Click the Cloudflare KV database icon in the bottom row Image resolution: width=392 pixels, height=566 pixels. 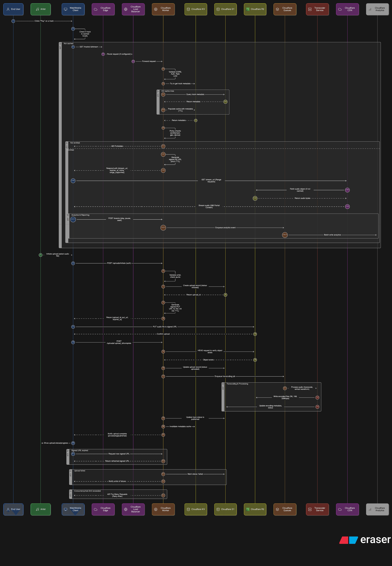tap(188, 509)
